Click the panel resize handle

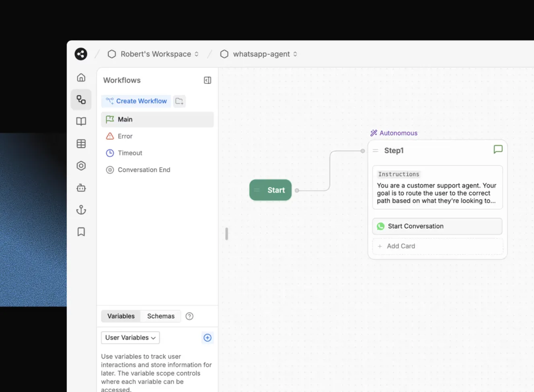227,234
